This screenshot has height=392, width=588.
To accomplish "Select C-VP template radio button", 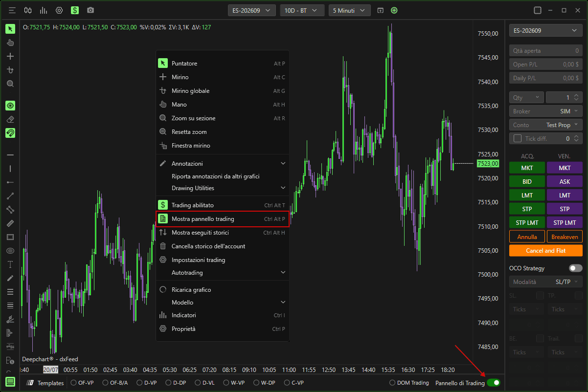I will point(294,383).
